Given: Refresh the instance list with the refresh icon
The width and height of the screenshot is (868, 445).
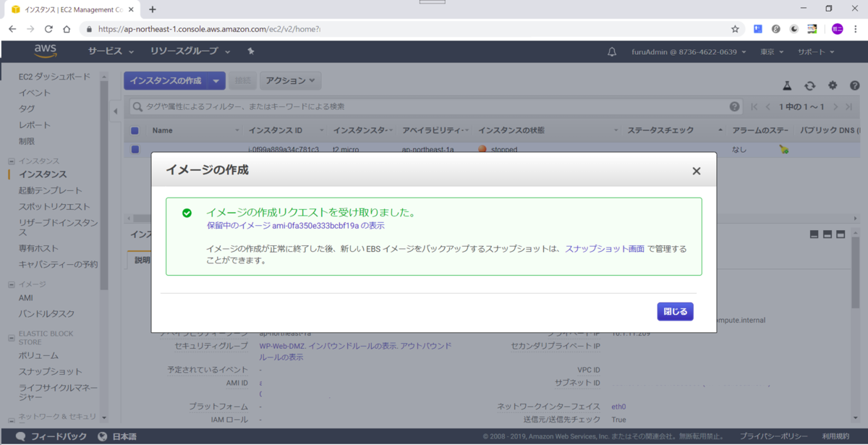Looking at the screenshot, I should click(x=809, y=85).
